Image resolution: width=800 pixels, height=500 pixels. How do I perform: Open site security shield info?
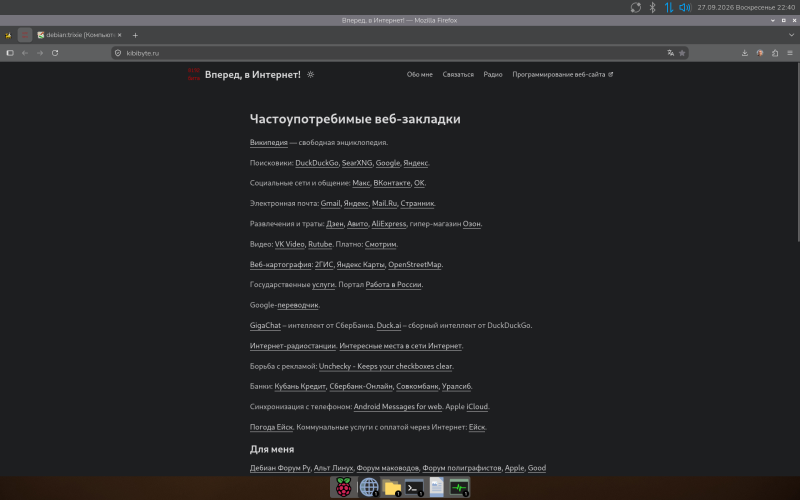point(118,53)
